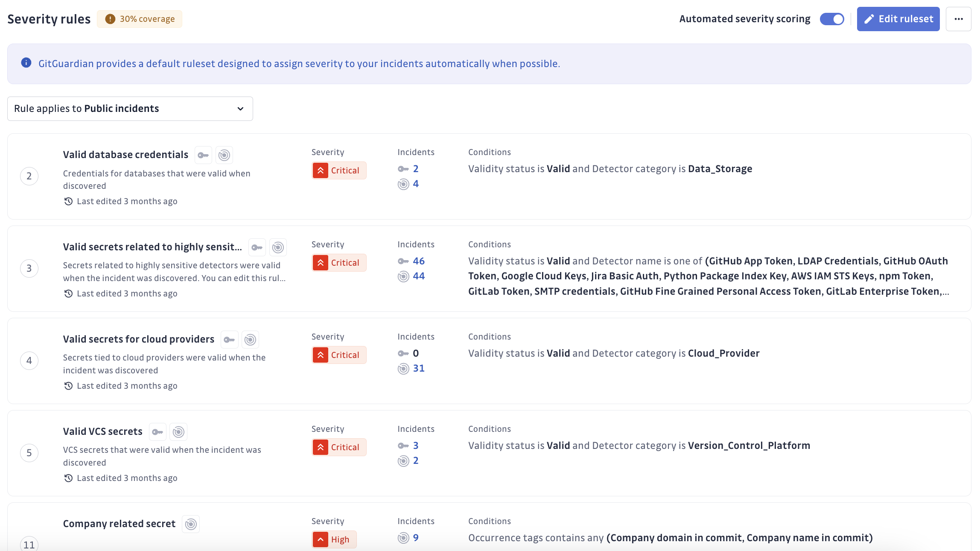The width and height of the screenshot is (980, 551).
Task: Click the history icon in cloud providers rule
Action: coord(68,386)
